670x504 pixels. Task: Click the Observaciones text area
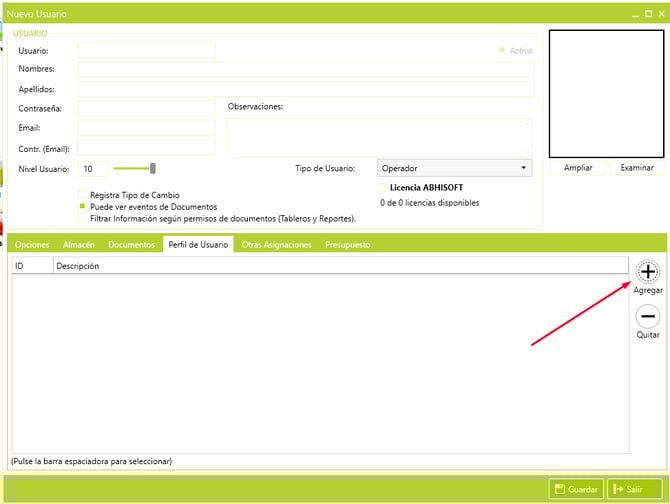coord(379,137)
